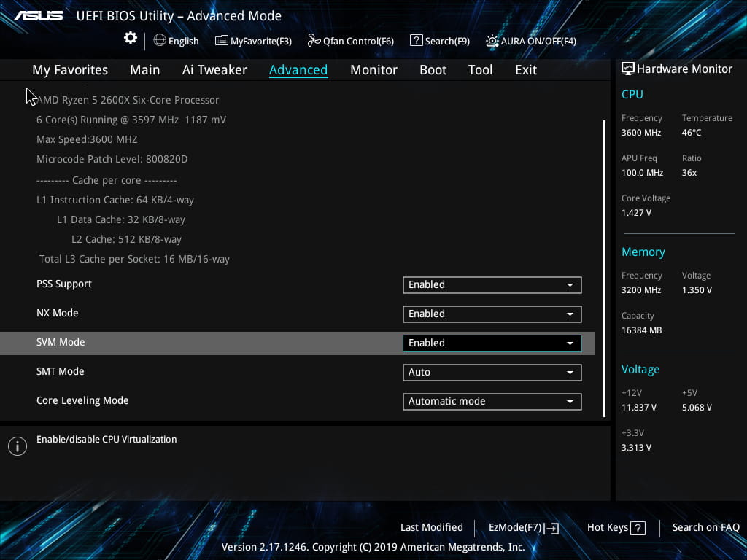Click the L2 Cache: 512 KB/8-way line
The width and height of the screenshot is (747, 560).
click(x=126, y=239)
